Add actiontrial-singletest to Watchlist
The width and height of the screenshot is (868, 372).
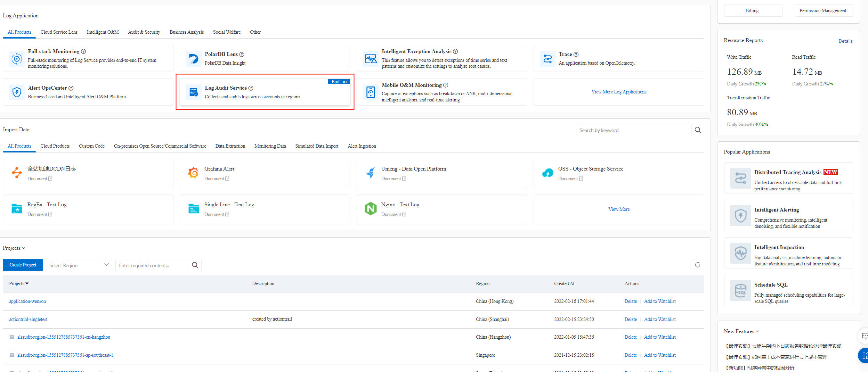click(660, 319)
